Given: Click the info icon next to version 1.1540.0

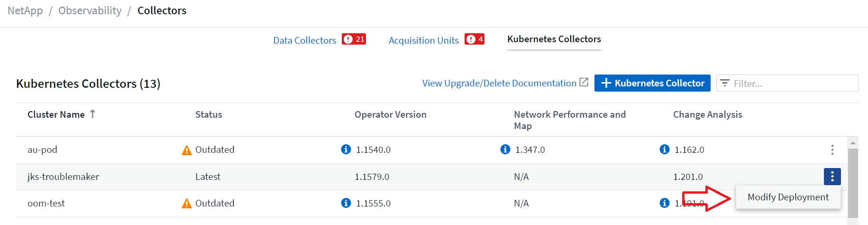Looking at the screenshot, I should (x=346, y=150).
